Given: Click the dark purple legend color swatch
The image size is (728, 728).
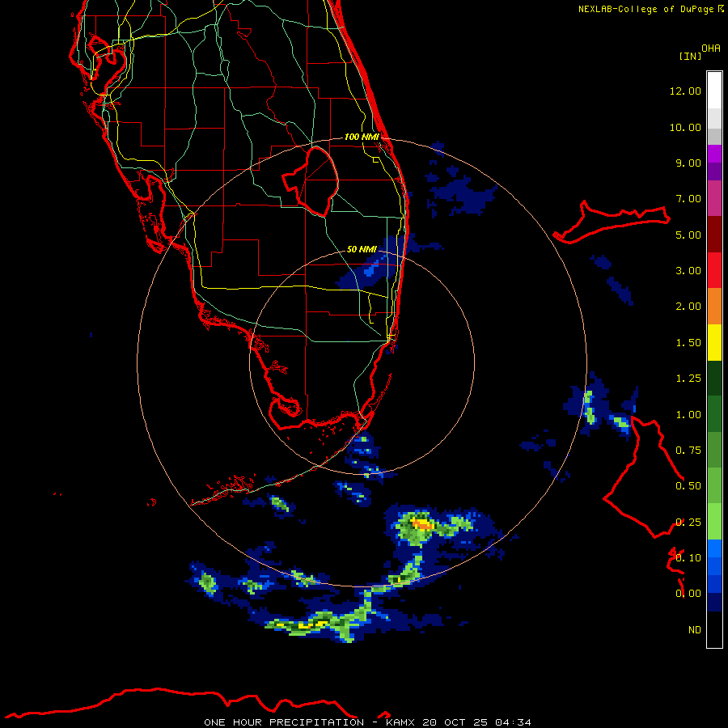Looking at the screenshot, I should click(x=714, y=171).
